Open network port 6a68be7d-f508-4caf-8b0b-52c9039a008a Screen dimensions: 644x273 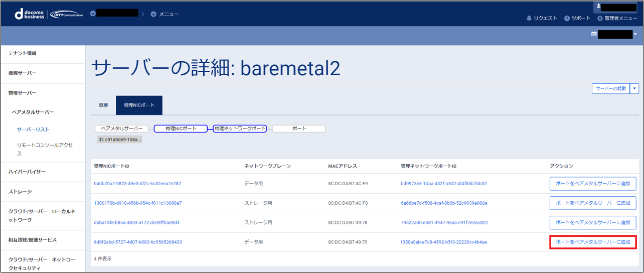[444, 203]
